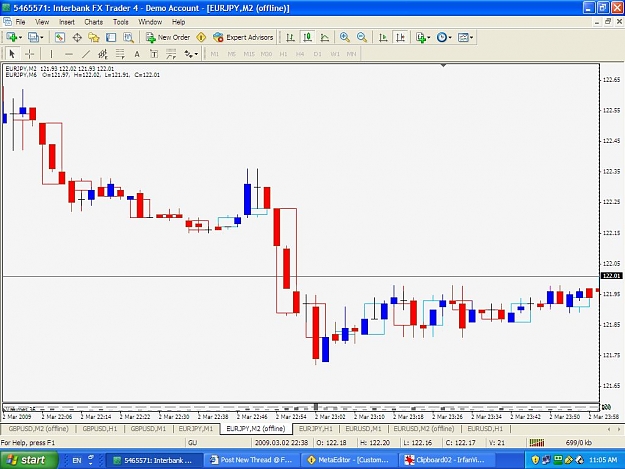Open Post New Thread taskbar window
The width and height of the screenshot is (625, 469).
tap(252, 460)
